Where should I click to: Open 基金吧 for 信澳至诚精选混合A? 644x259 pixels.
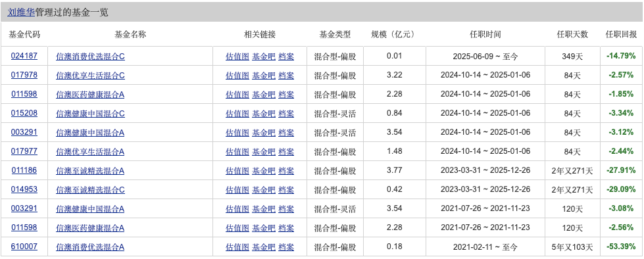pyautogui.click(x=264, y=171)
